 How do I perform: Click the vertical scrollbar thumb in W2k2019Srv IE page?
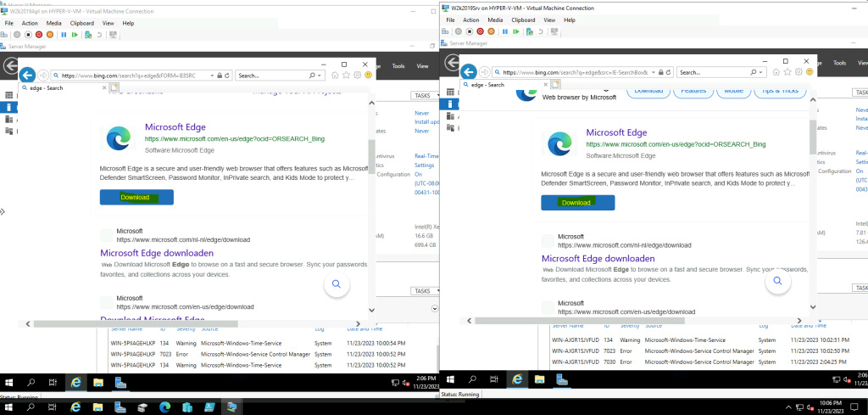pos(813,137)
